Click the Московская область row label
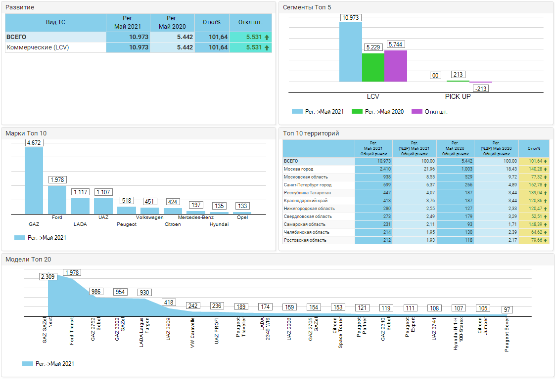 [306, 177]
